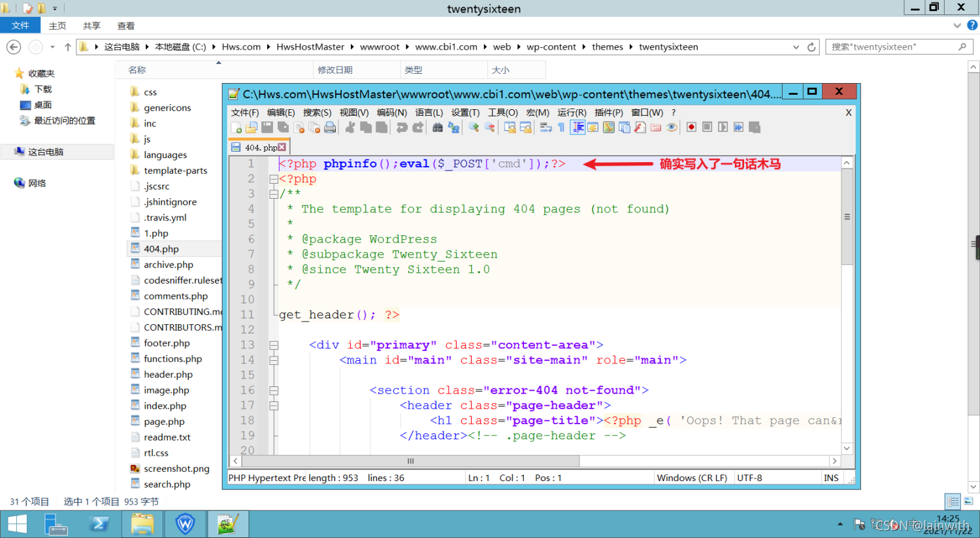
Task: Run macro multiple times icon
Action: tap(739, 127)
